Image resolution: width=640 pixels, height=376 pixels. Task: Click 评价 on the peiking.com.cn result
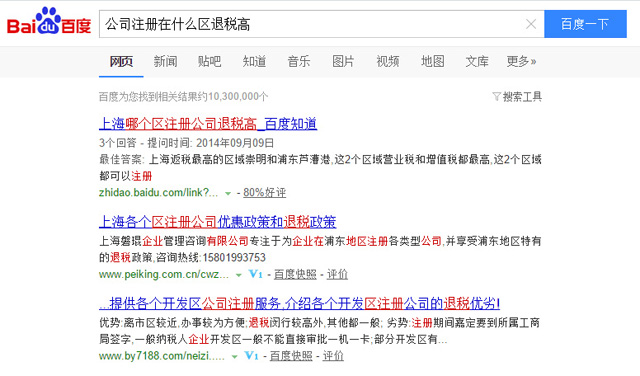coord(337,274)
